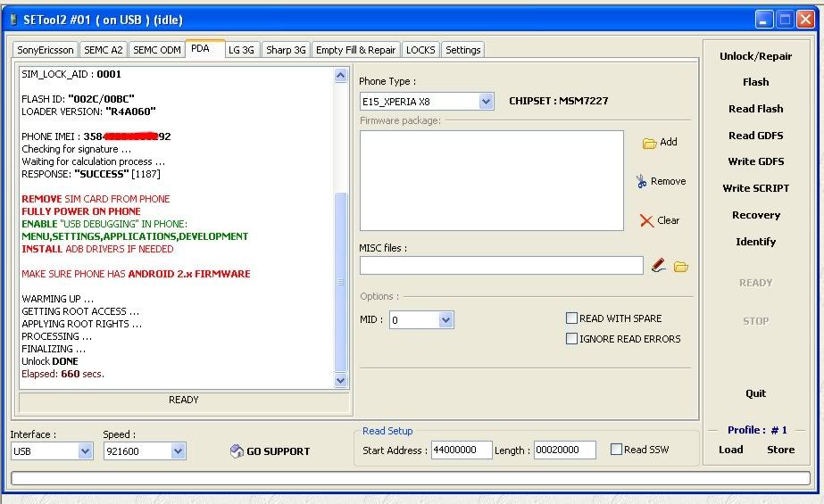Viewport: 824px width, 504px height.
Task: Open the Phone Type dropdown
Action: 486,101
